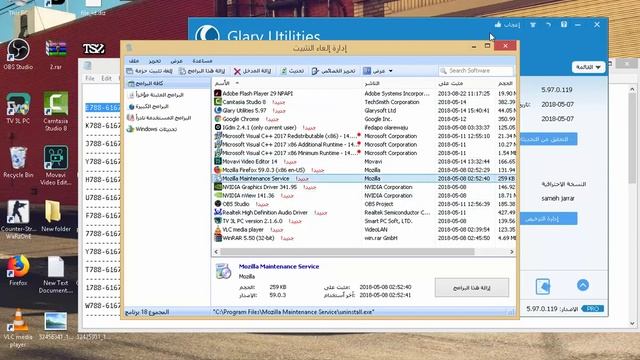
Task: Click check for updates button in Glary window
Action: coord(549,139)
